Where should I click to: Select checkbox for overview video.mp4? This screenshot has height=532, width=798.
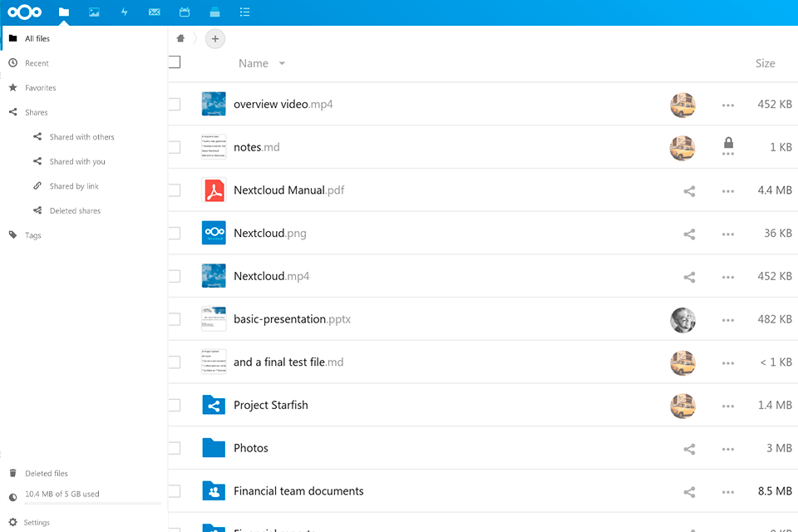(x=174, y=105)
